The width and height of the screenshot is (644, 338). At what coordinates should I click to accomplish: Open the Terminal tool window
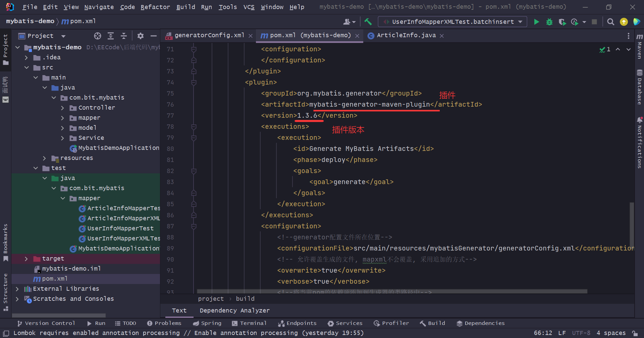(x=249, y=324)
